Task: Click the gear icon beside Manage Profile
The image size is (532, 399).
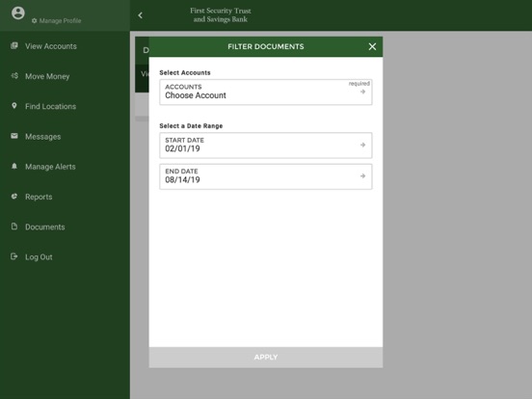Action: click(34, 20)
